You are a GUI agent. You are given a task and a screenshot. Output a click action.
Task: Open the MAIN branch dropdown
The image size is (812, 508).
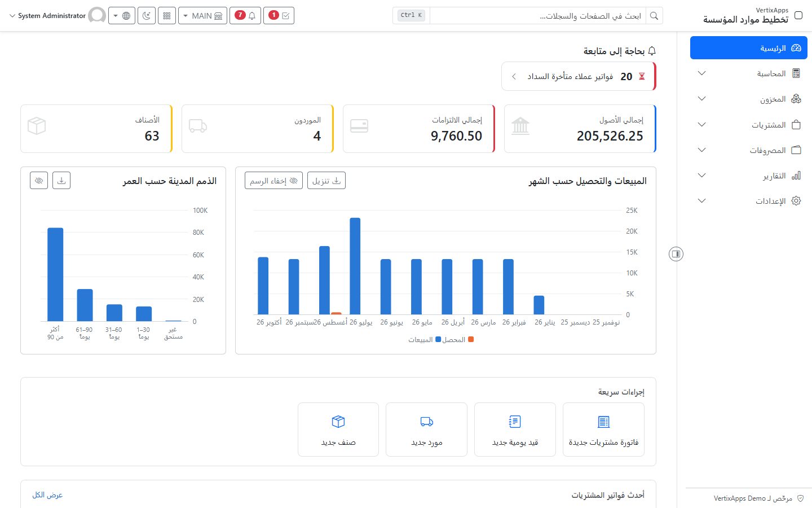[202, 16]
